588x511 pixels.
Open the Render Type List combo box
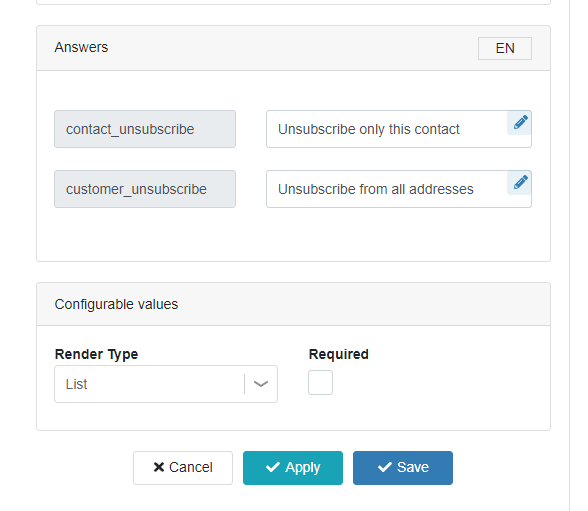point(166,384)
